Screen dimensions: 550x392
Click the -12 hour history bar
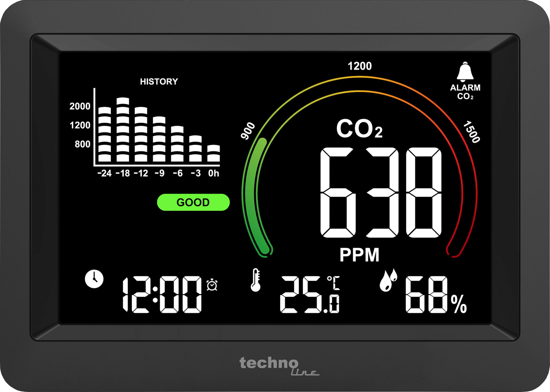[141, 134]
